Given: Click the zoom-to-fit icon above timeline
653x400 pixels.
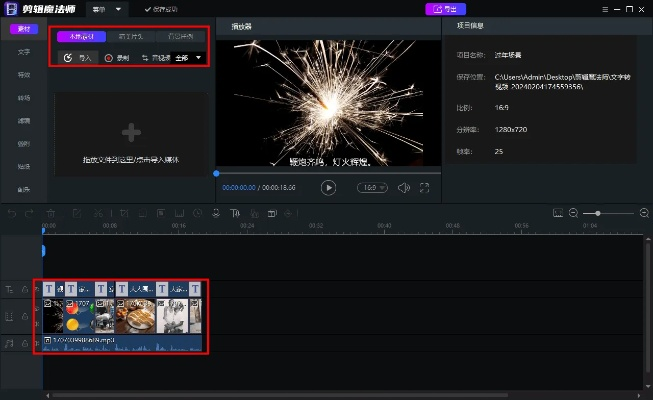Looking at the screenshot, I should (x=558, y=213).
